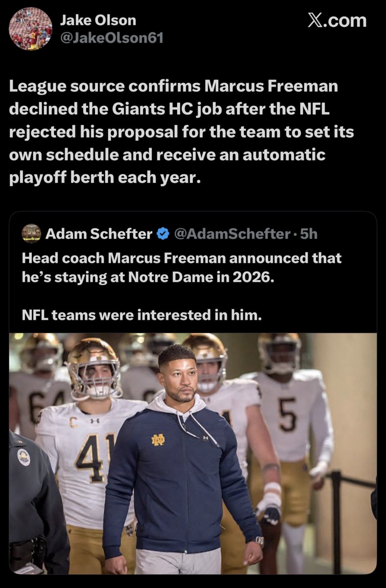Click "NFL teams were interested in him." line
The height and width of the screenshot is (588, 386).
(x=141, y=315)
